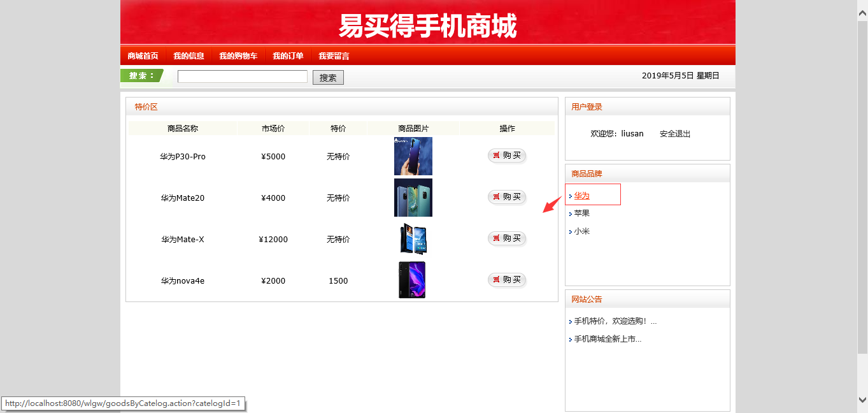Image resolution: width=868 pixels, height=413 pixels.
Task: Click the 操作 column header
Action: 507,129
